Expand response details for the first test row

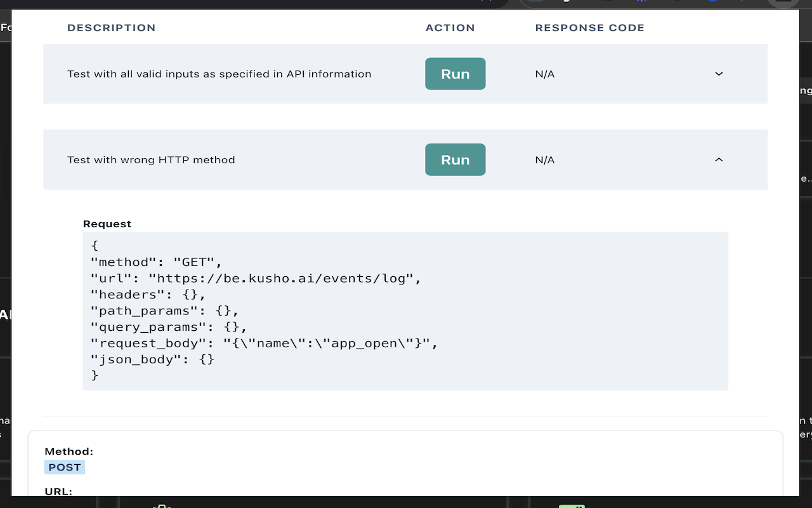coord(718,74)
